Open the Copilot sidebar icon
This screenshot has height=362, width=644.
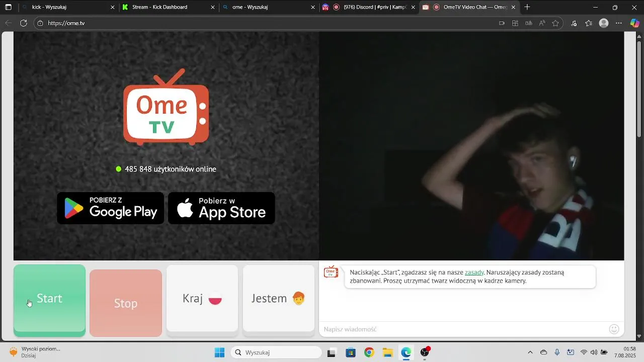pyautogui.click(x=635, y=23)
